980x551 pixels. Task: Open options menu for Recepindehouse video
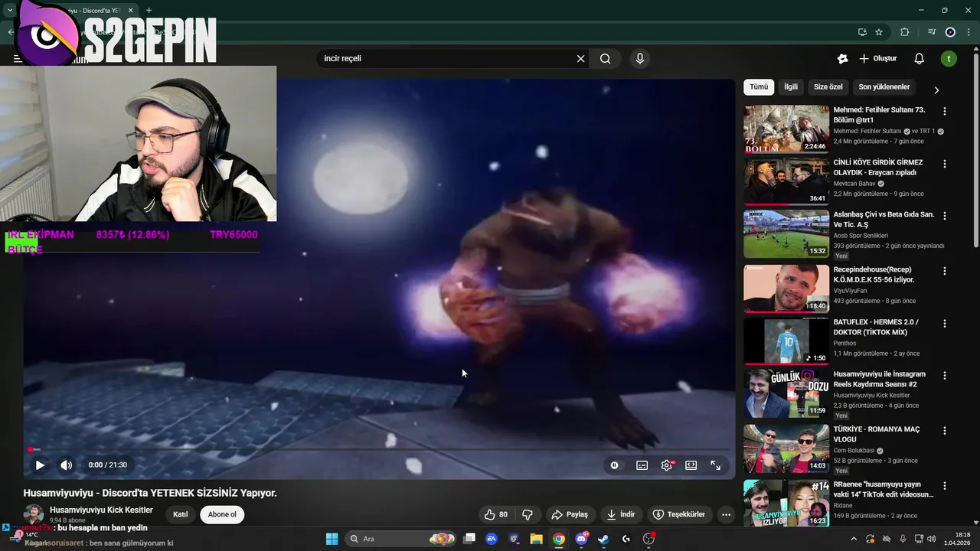point(944,271)
